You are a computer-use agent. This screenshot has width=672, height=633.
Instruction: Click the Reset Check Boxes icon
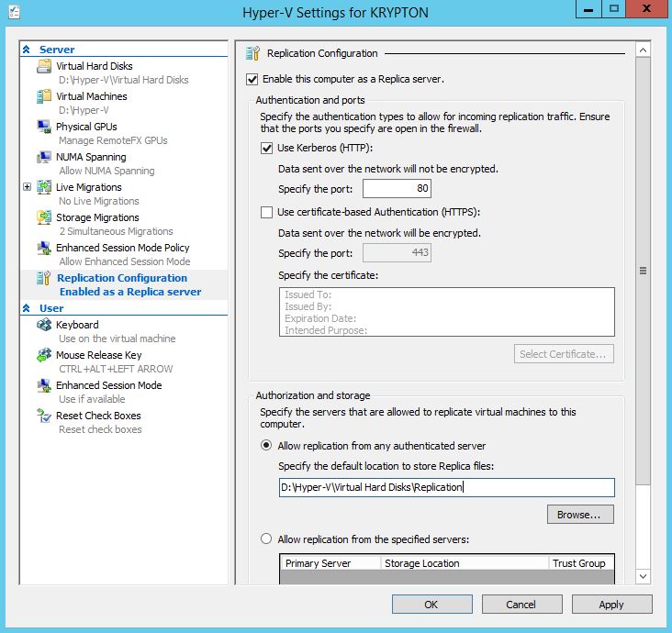coord(44,416)
